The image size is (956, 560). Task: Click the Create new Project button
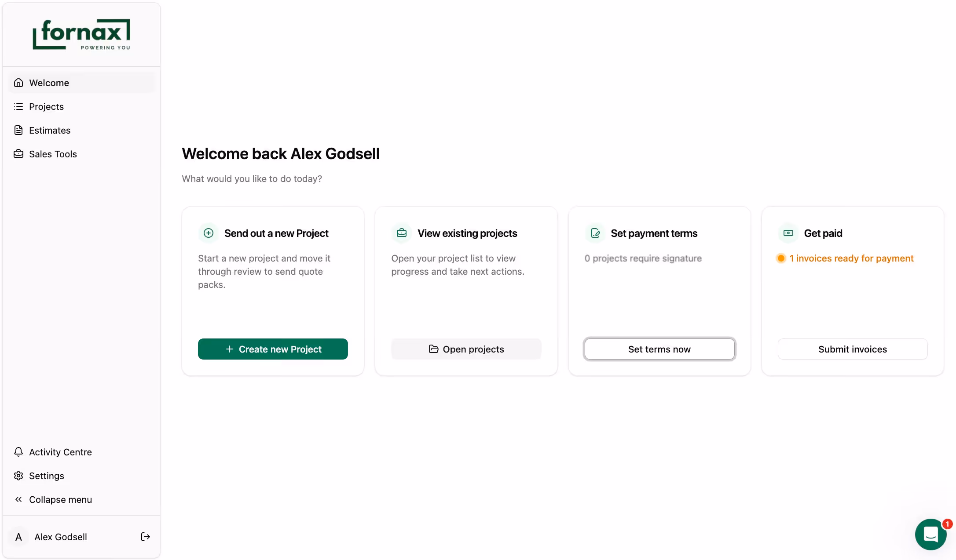(273, 349)
